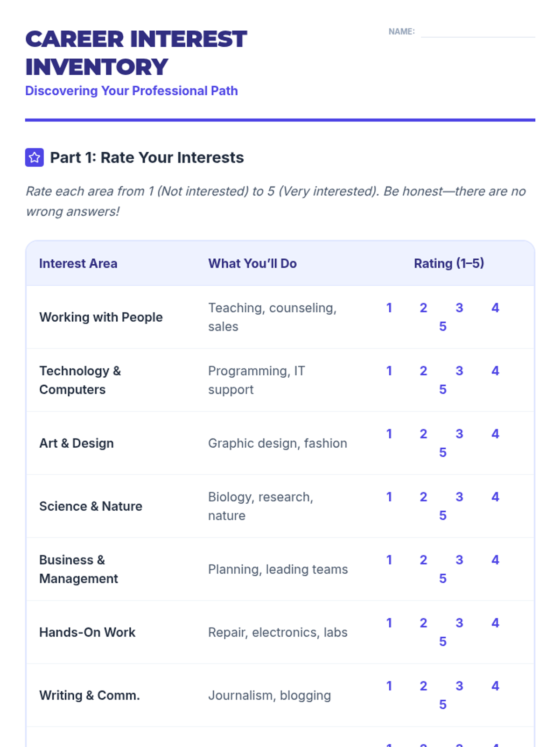Viewport: 560px width, 747px height.
Task: Choose rating 4 for Art & Design
Action: click(x=495, y=434)
